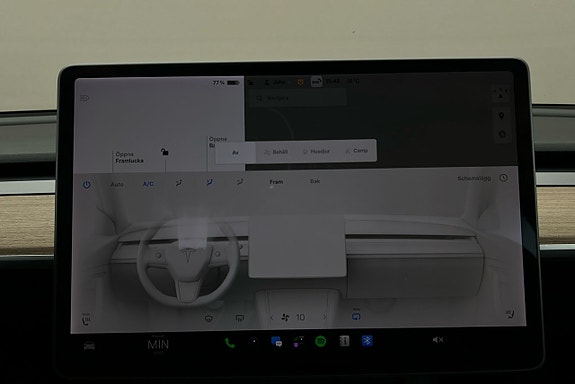
Task: Open Schemalägg scheduling
Action: click(x=474, y=178)
